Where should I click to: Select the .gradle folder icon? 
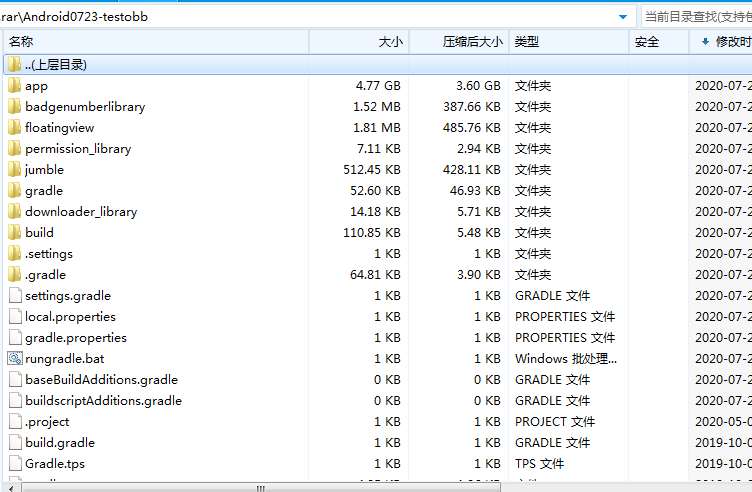[x=14, y=274]
